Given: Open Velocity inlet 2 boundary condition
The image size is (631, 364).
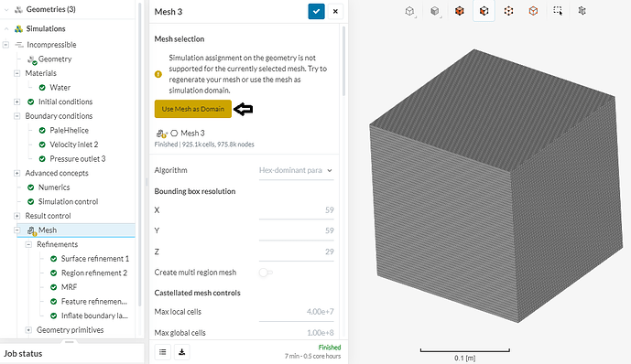Looking at the screenshot, I should pyautogui.click(x=73, y=145).
